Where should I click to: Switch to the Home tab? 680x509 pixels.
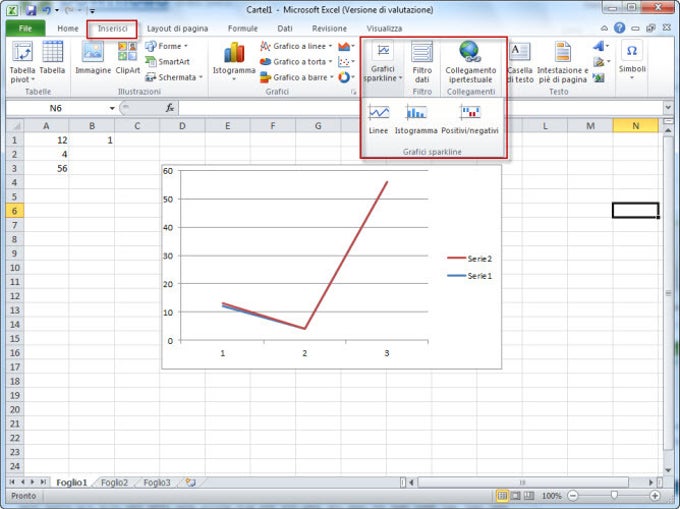[x=68, y=29]
